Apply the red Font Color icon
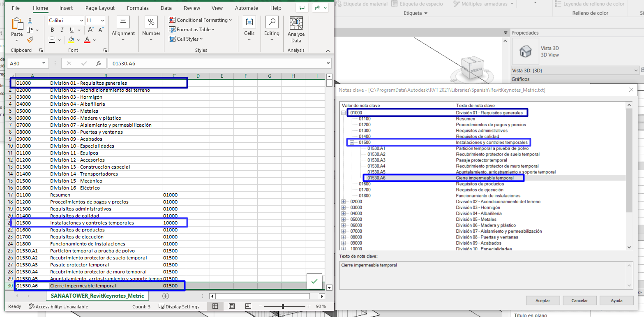 (87, 40)
